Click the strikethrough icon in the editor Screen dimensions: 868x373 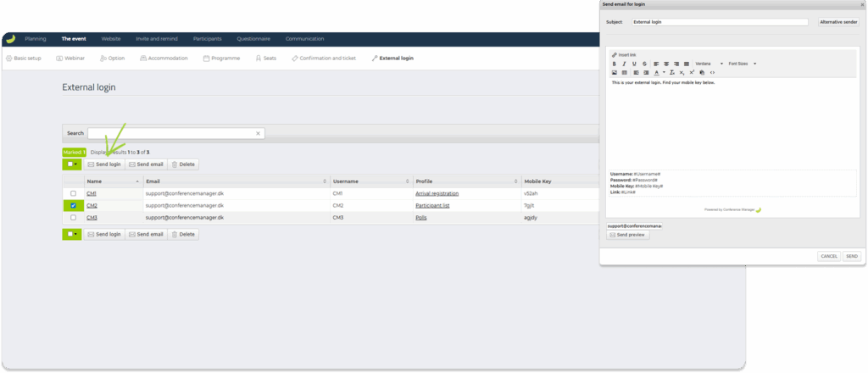point(644,64)
